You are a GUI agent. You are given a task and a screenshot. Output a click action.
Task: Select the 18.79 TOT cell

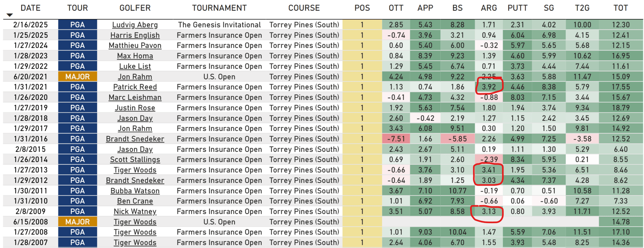(x=621, y=108)
